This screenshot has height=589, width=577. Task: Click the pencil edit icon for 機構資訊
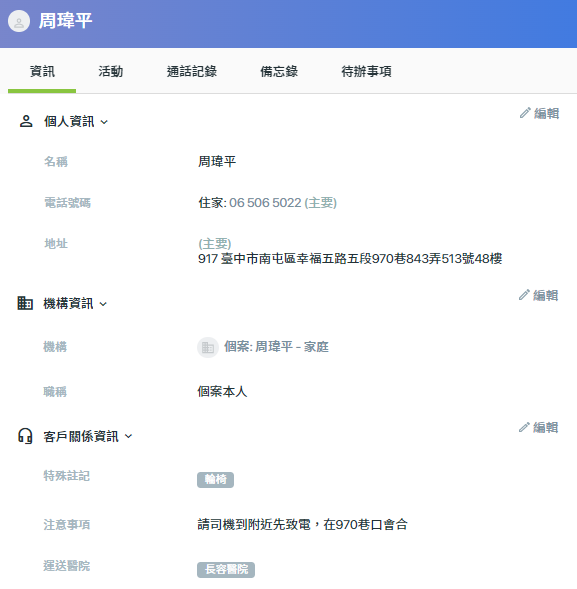coord(524,295)
